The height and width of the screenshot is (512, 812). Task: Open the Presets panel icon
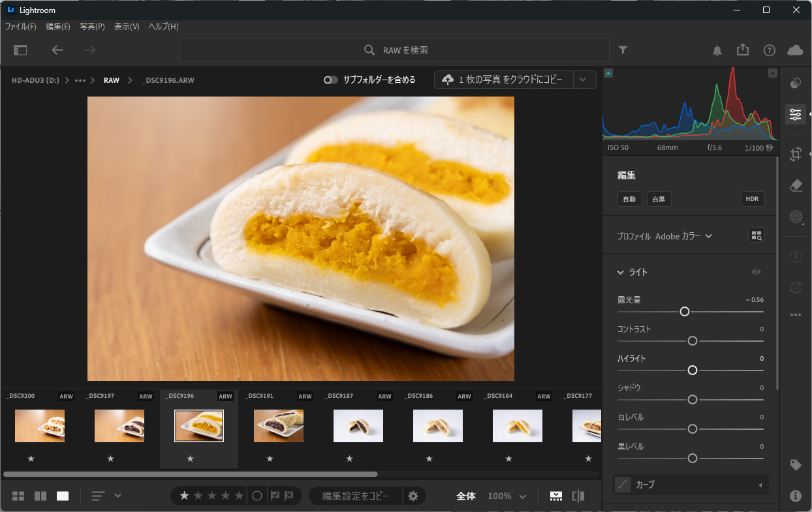coord(796,83)
